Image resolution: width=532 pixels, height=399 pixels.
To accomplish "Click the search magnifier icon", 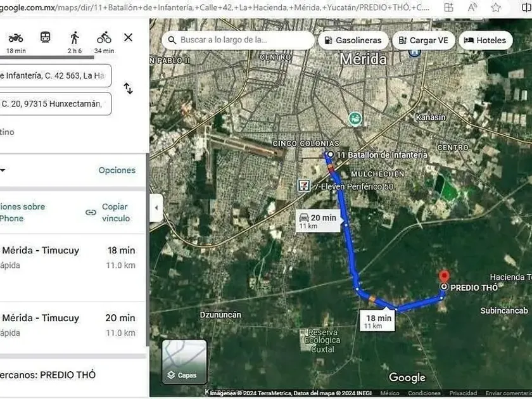I will [172, 40].
